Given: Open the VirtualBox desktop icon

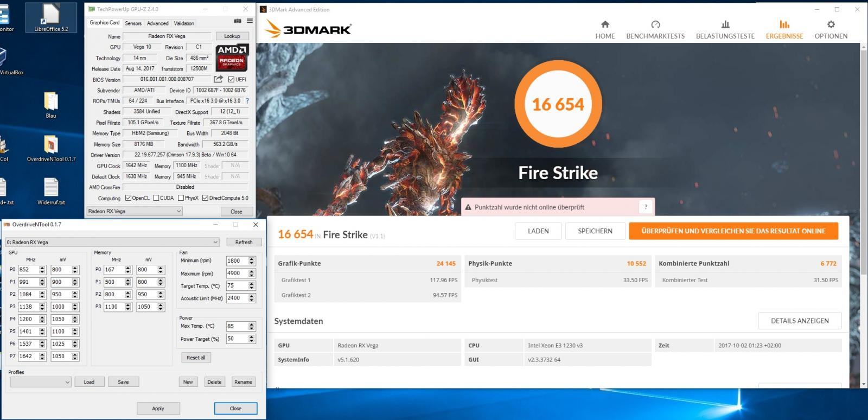Looking at the screenshot, I should [11, 61].
